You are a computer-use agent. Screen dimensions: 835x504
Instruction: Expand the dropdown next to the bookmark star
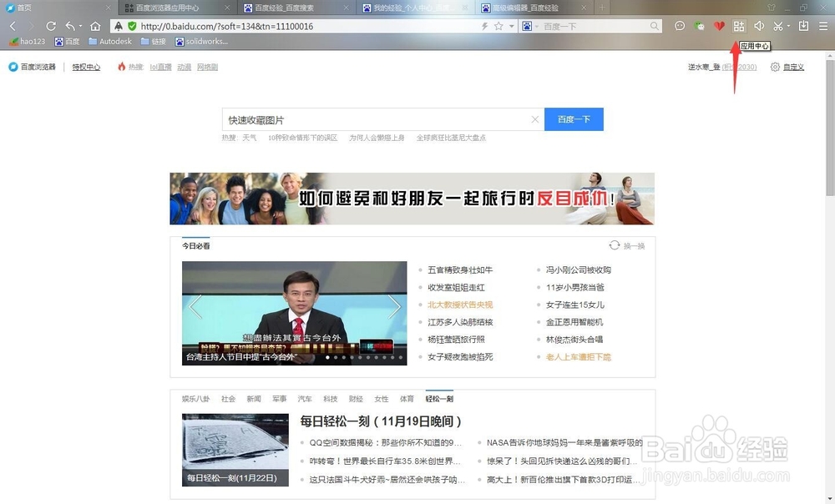512,26
